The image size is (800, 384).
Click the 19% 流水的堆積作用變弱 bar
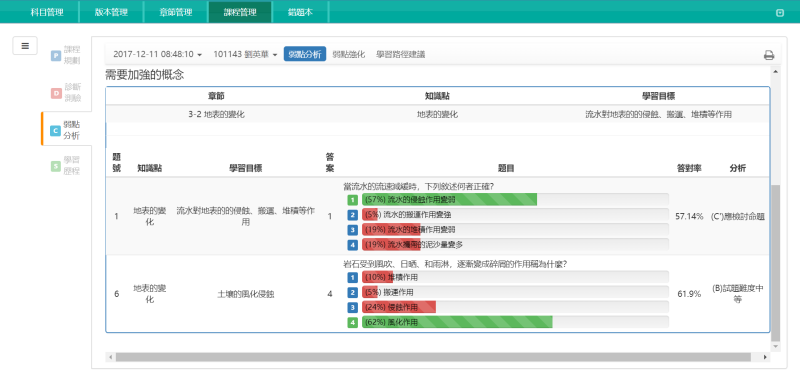(391, 229)
